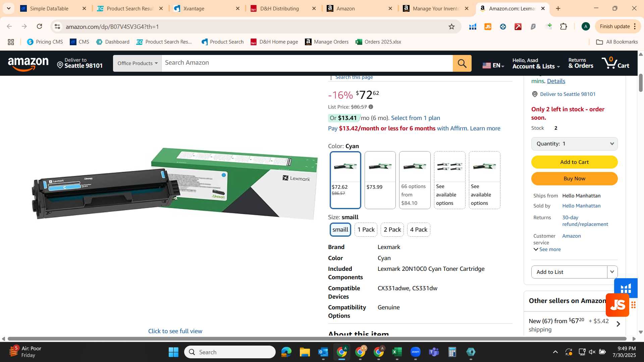Reload the page
The image size is (644, 362).
pyautogui.click(x=39, y=26)
